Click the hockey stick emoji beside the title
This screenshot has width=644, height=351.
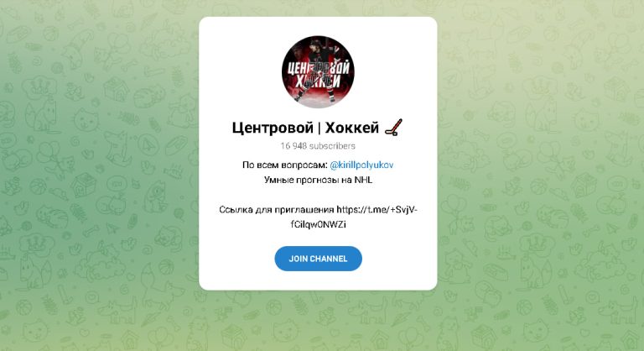click(x=393, y=127)
